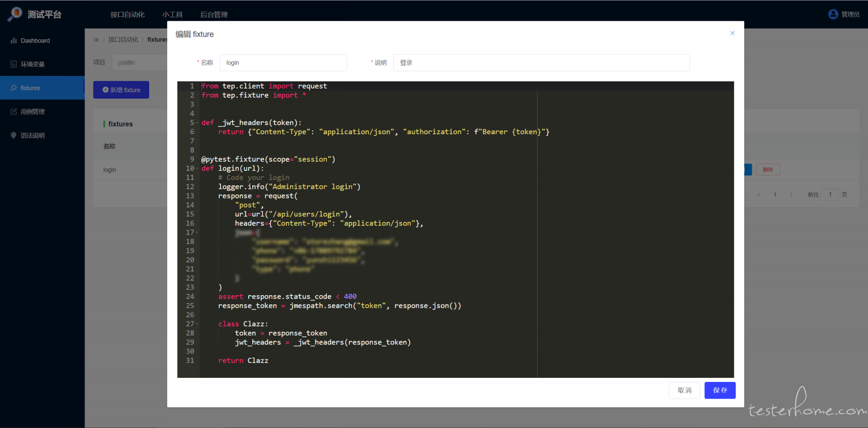
Task: Click the 测试平台 logo icon
Action: click(x=15, y=14)
